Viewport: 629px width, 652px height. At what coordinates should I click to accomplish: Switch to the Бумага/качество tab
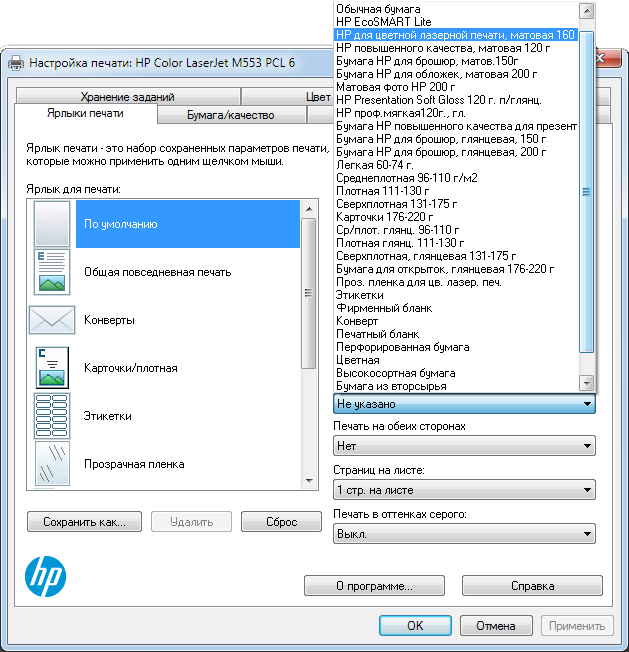[231, 115]
